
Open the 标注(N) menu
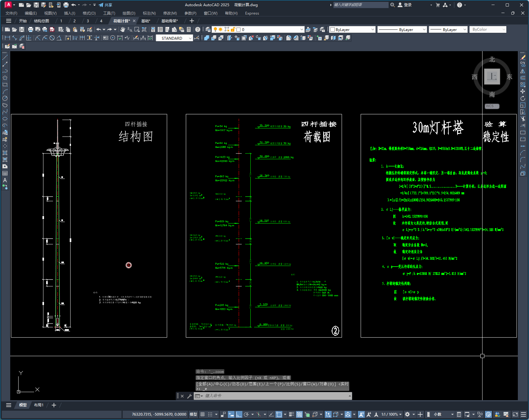pyautogui.click(x=149, y=13)
